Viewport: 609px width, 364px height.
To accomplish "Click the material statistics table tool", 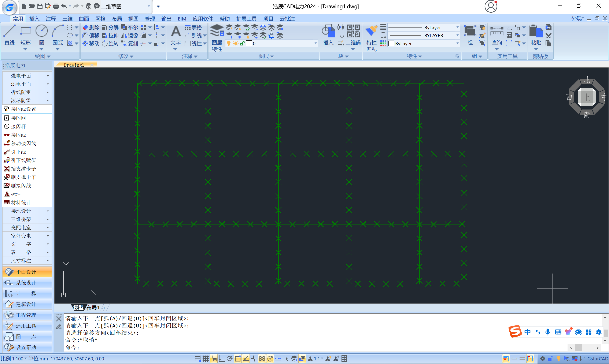I will [21, 203].
